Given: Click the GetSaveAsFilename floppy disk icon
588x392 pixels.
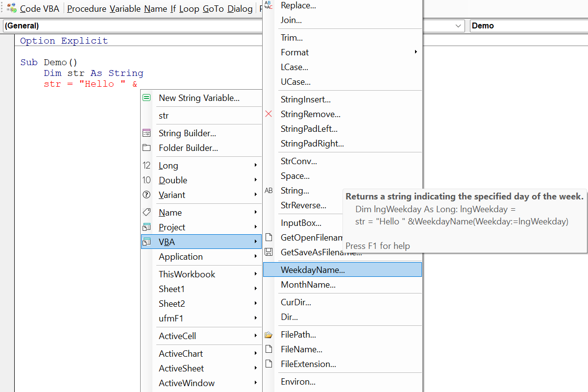Looking at the screenshot, I should pos(269,252).
